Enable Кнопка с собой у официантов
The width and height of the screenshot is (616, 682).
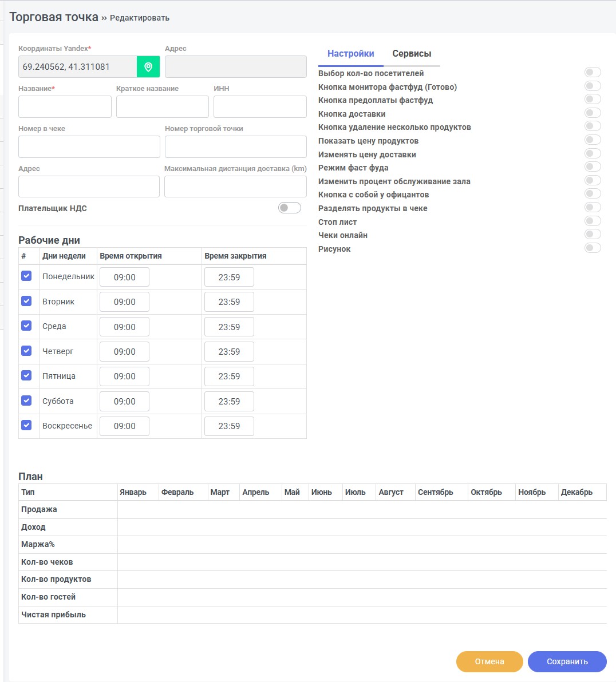[x=593, y=193]
